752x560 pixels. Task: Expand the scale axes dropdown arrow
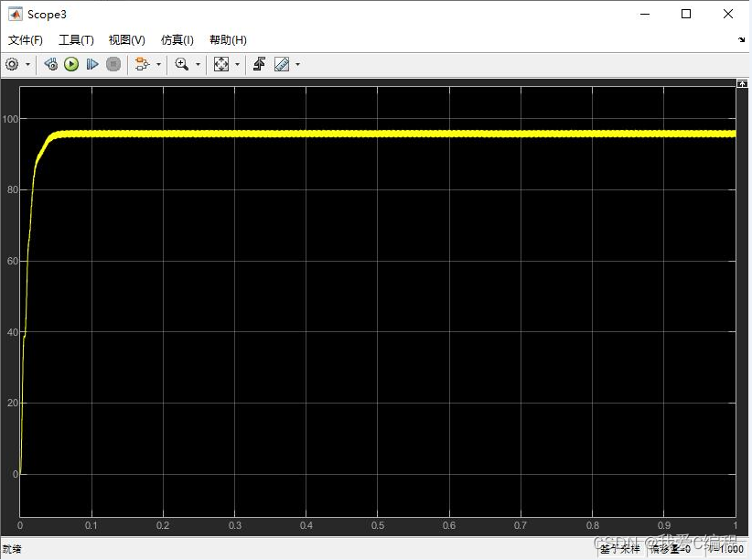pos(237,64)
